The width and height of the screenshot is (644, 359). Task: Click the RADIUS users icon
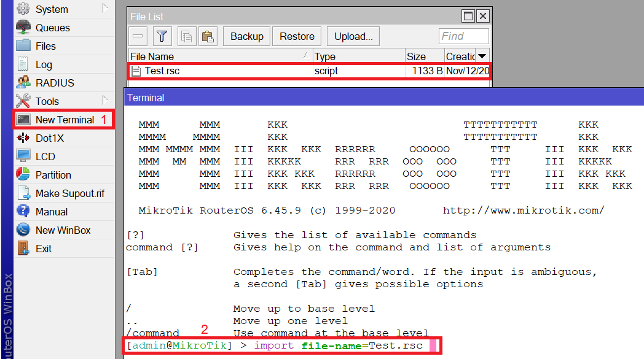click(x=23, y=82)
